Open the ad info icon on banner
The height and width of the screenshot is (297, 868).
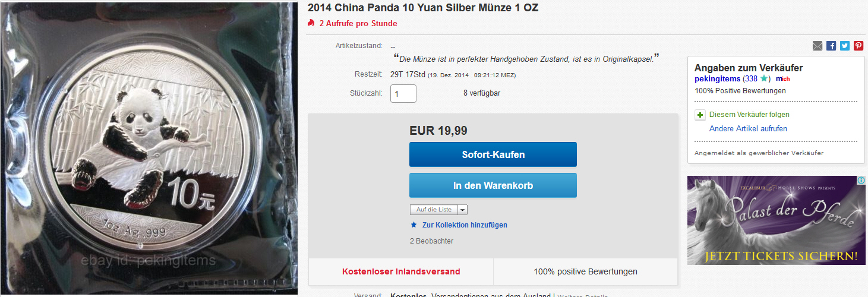(x=861, y=180)
